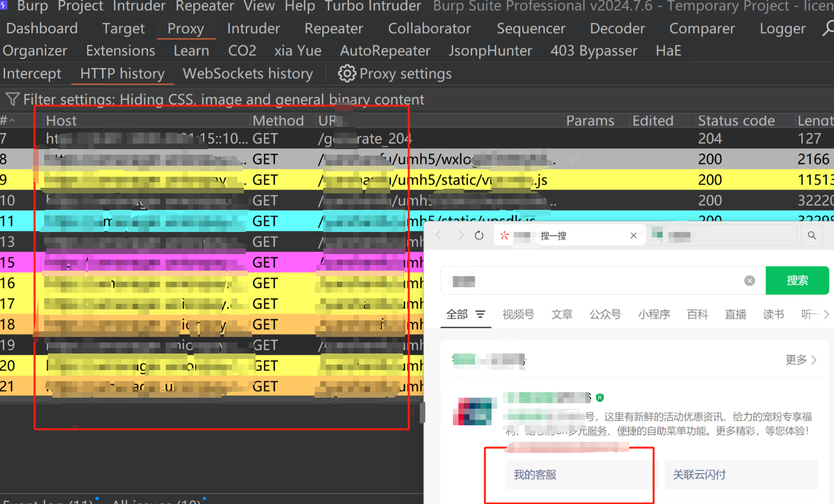The width and height of the screenshot is (834, 504).
Task: Open the 全部 filter dropdown icon
Action: (481, 314)
